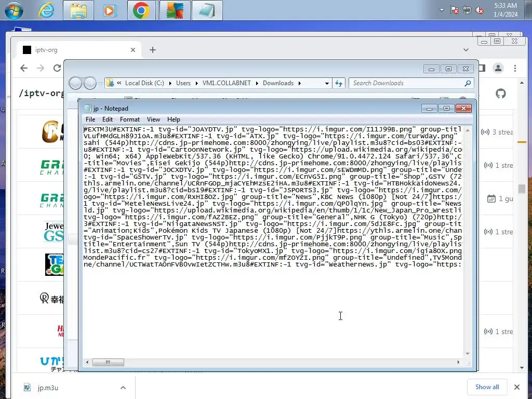Click Notepad horizontal scroll left arrow
The image size is (532, 399).
pos(87,362)
